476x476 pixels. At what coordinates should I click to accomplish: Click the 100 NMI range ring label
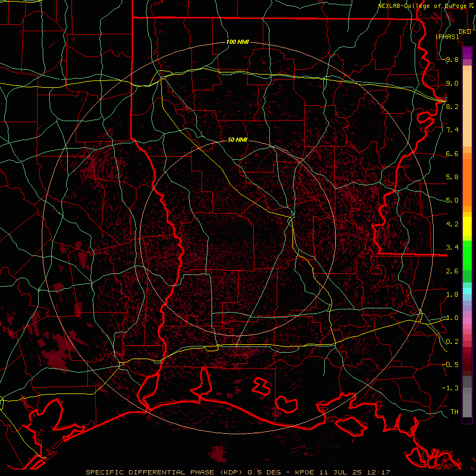pyautogui.click(x=237, y=42)
